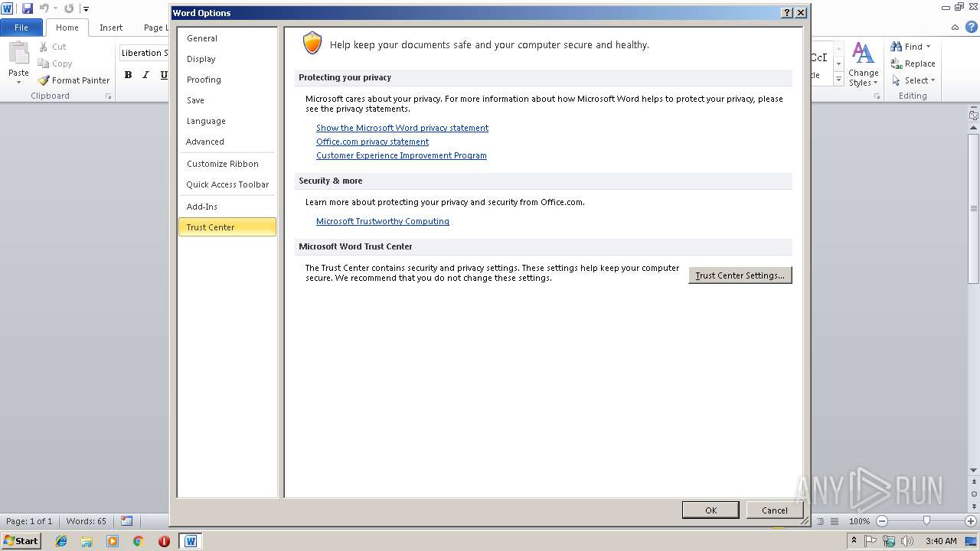Click the volume speaker tray icon
Screen dimensions: 980x551
[x=907, y=541]
